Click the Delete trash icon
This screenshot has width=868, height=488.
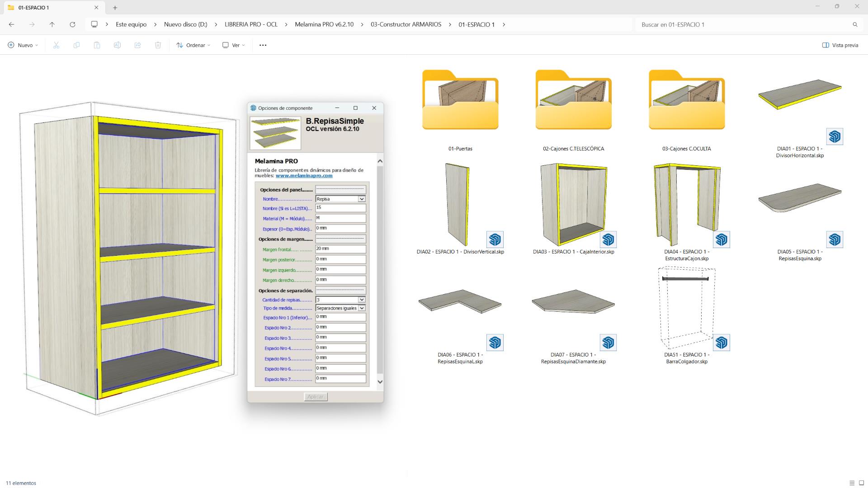tap(158, 45)
